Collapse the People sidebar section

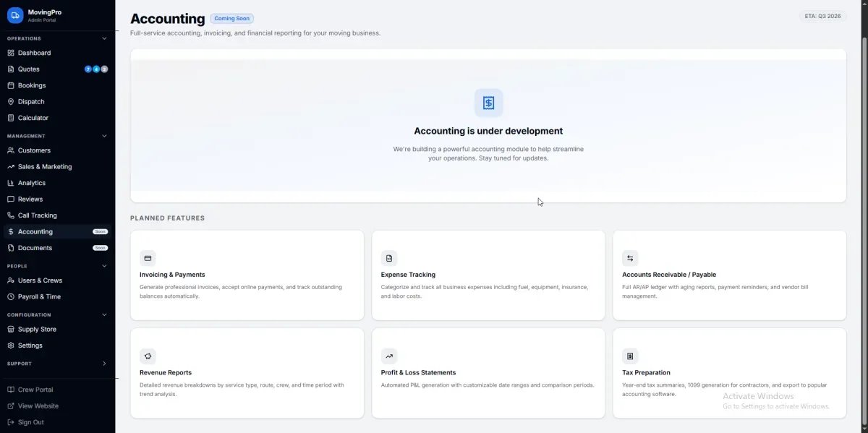coord(104,266)
